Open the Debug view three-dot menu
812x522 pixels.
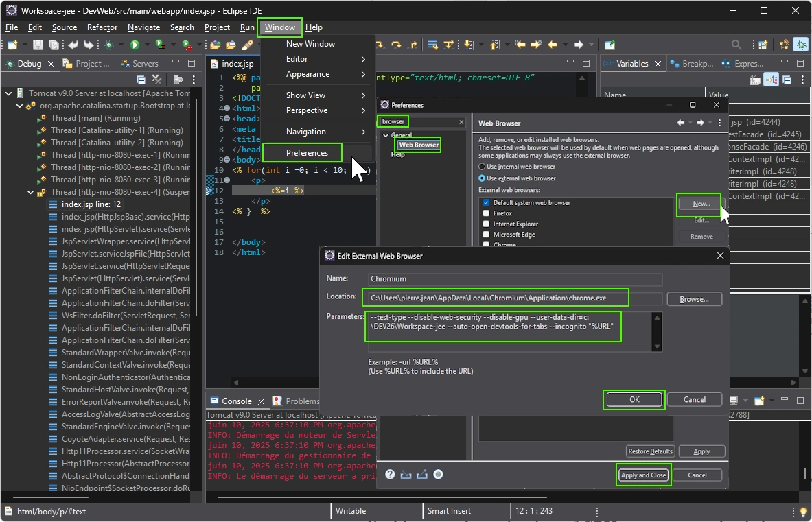pyautogui.click(x=194, y=80)
